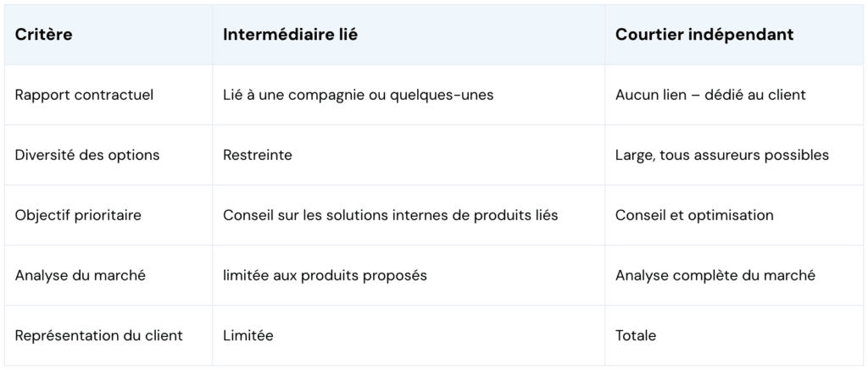The width and height of the screenshot is (868, 370).
Task: Select the 'Rapport contractuel' row label
Action: 84,95
